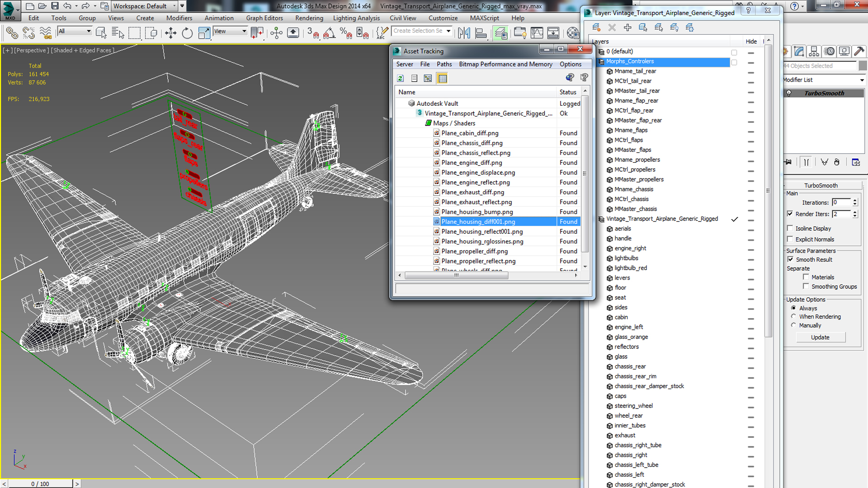The height and width of the screenshot is (488, 868).
Task: Open Bitmap Performance and Memory menu
Action: [505, 64]
